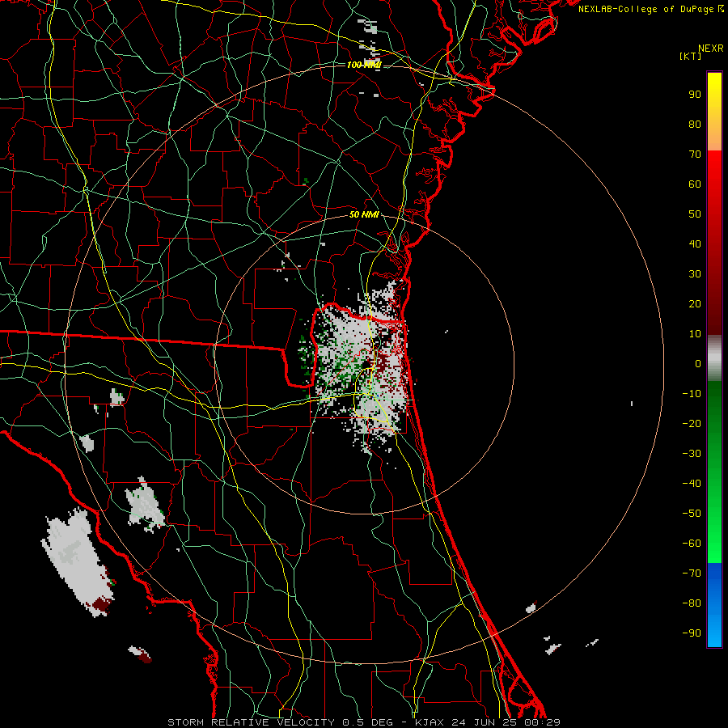Click the 90 knot value on the velocity scale
The width and height of the screenshot is (728, 728).
coord(695,95)
